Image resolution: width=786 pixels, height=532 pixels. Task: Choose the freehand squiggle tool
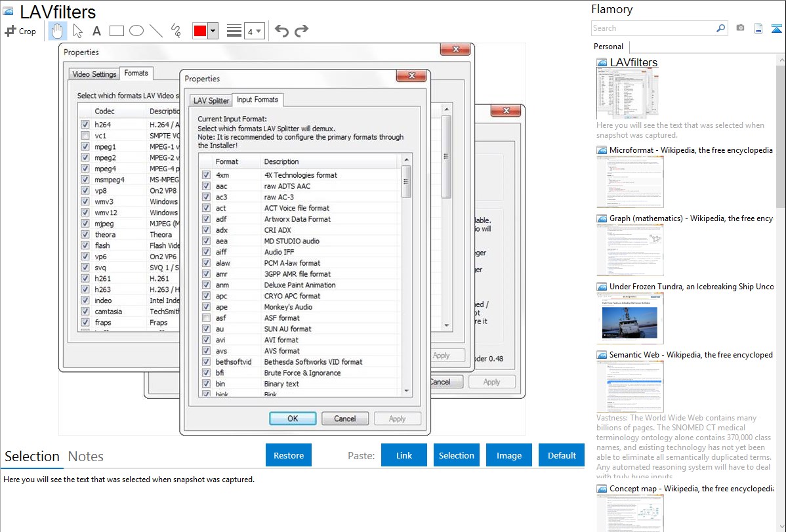(x=175, y=31)
